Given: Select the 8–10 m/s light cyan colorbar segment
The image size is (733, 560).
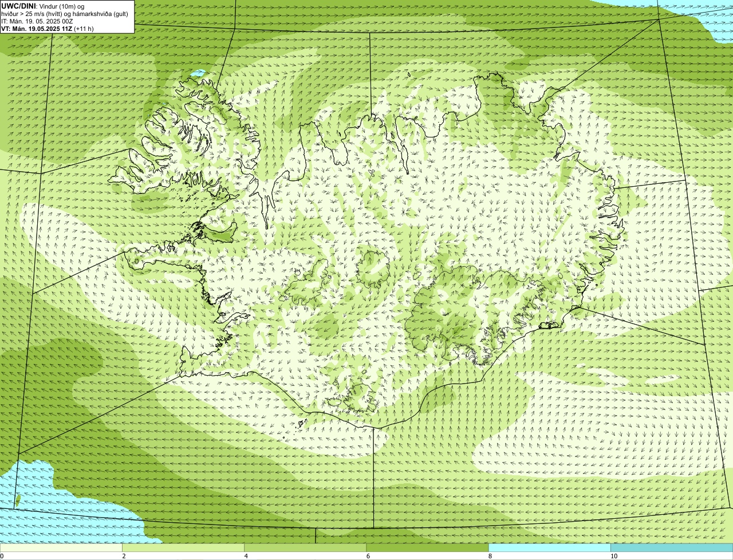Looking at the screenshot, I should 549,547.
